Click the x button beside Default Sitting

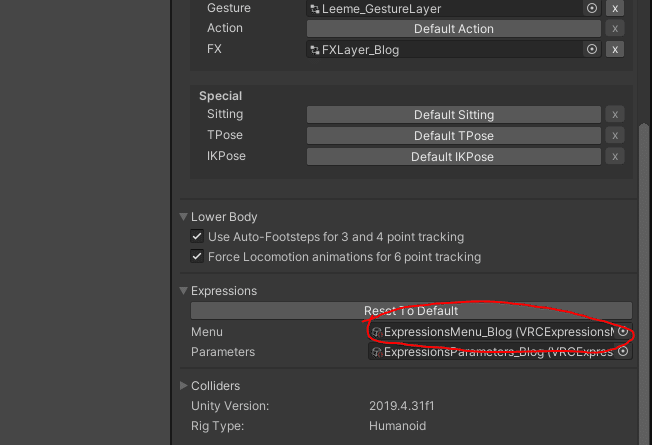(x=615, y=114)
